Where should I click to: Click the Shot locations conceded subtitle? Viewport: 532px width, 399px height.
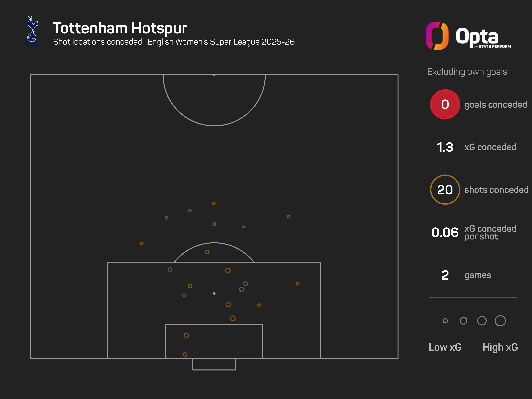point(97,42)
